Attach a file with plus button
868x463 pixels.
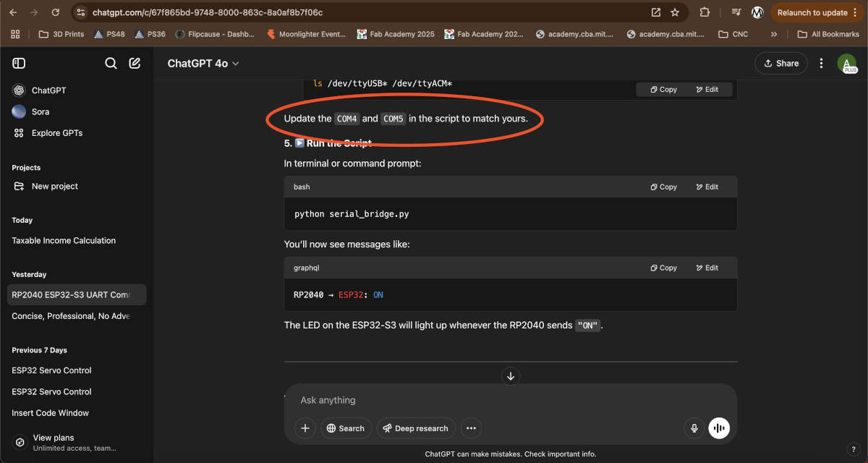click(x=305, y=428)
